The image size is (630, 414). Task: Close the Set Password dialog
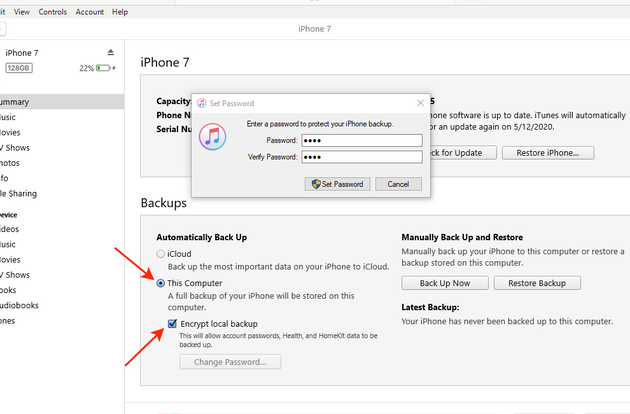point(422,103)
